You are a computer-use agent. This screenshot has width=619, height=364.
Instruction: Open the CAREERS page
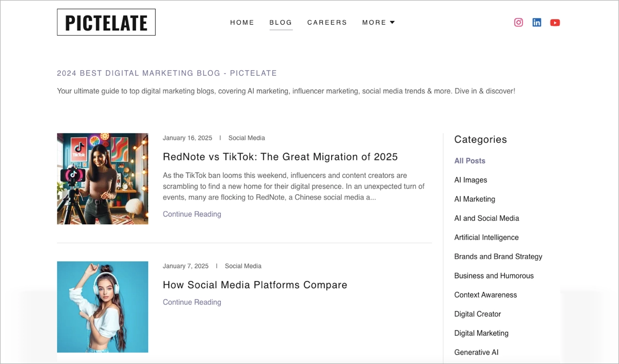pos(327,22)
